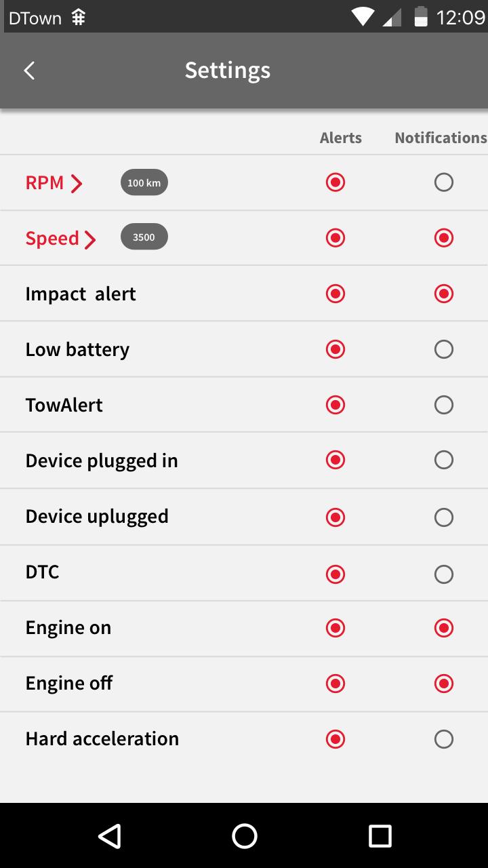The width and height of the screenshot is (488, 868).
Task: Tap the Wi-Fi status icon
Action: 363,17
